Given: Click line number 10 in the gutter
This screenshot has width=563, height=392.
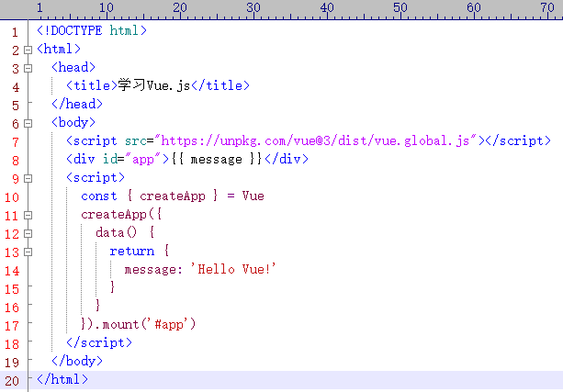Looking at the screenshot, I should point(12,197).
